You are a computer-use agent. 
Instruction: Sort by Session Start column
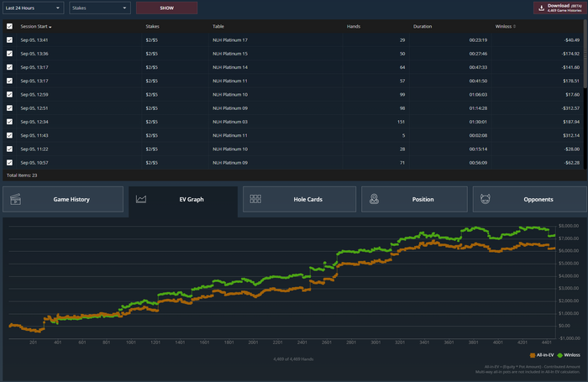click(36, 26)
